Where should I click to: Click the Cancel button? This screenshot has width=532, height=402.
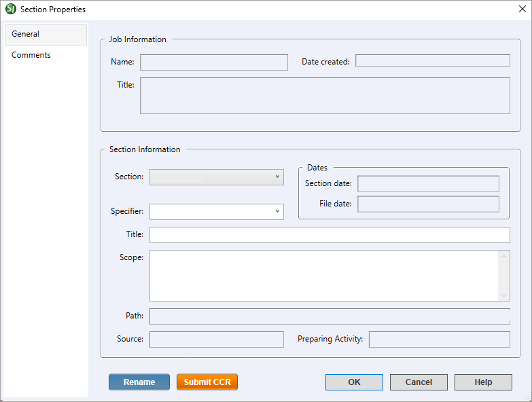(419, 382)
